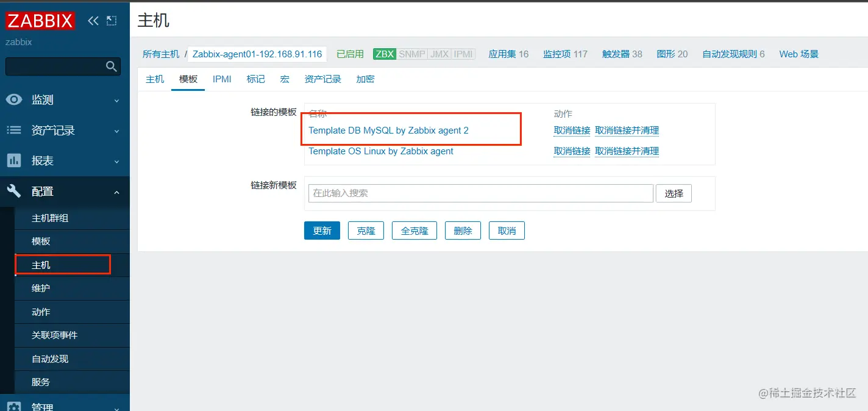Viewport: 868px width, 411px height.
Task: Click the IPMI availability badge
Action: click(463, 54)
